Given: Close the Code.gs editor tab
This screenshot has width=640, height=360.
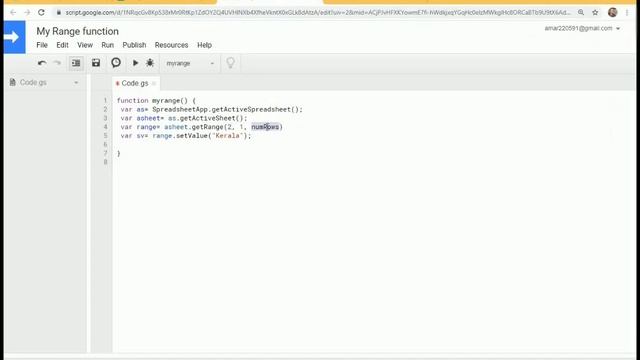Looking at the screenshot, I should tap(154, 84).
